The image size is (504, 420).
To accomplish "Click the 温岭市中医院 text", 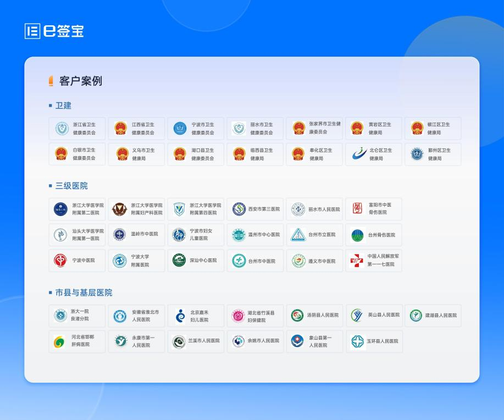I will click(x=144, y=234).
